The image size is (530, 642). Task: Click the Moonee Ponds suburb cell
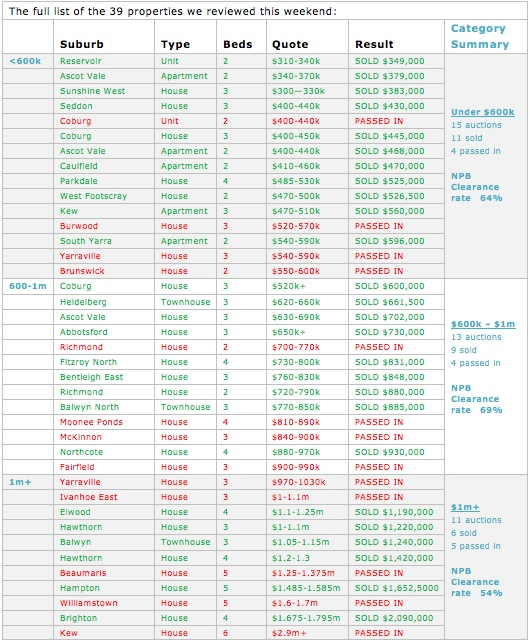click(91, 422)
